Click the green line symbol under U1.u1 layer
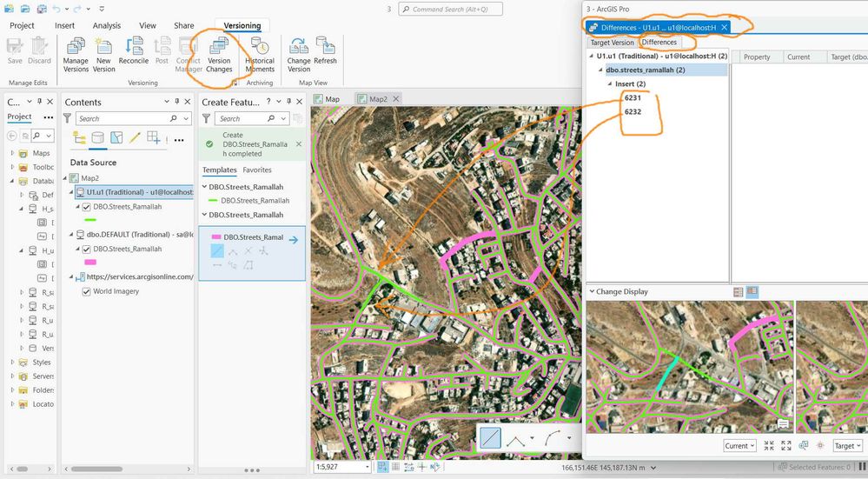Screen dimensions: 868x479 (x=89, y=220)
